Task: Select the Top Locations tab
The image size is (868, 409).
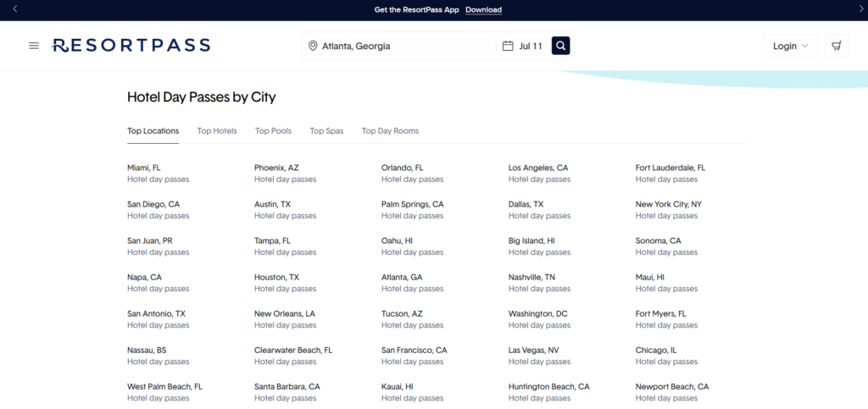Action: click(153, 131)
